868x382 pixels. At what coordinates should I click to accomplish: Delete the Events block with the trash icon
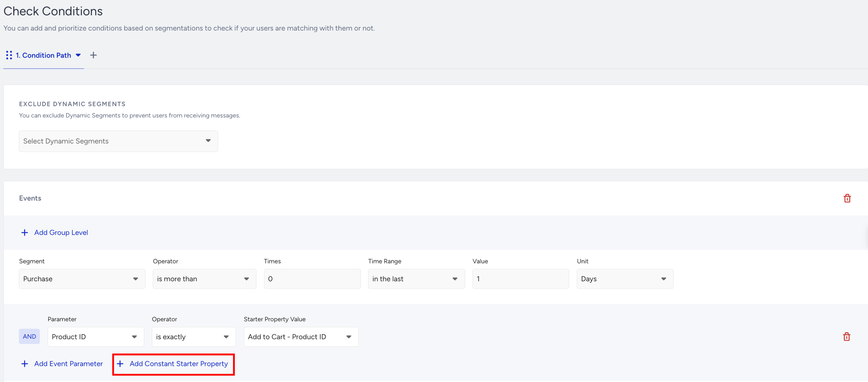tap(847, 198)
